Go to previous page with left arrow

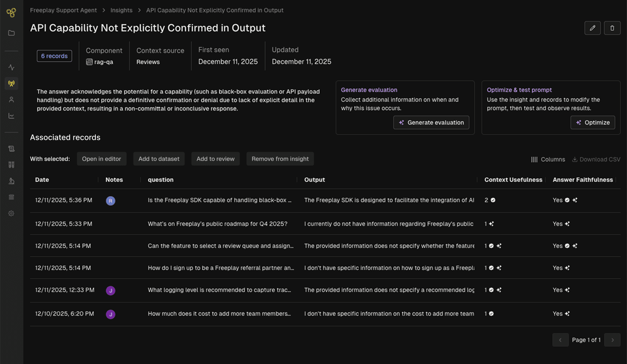(x=560, y=340)
